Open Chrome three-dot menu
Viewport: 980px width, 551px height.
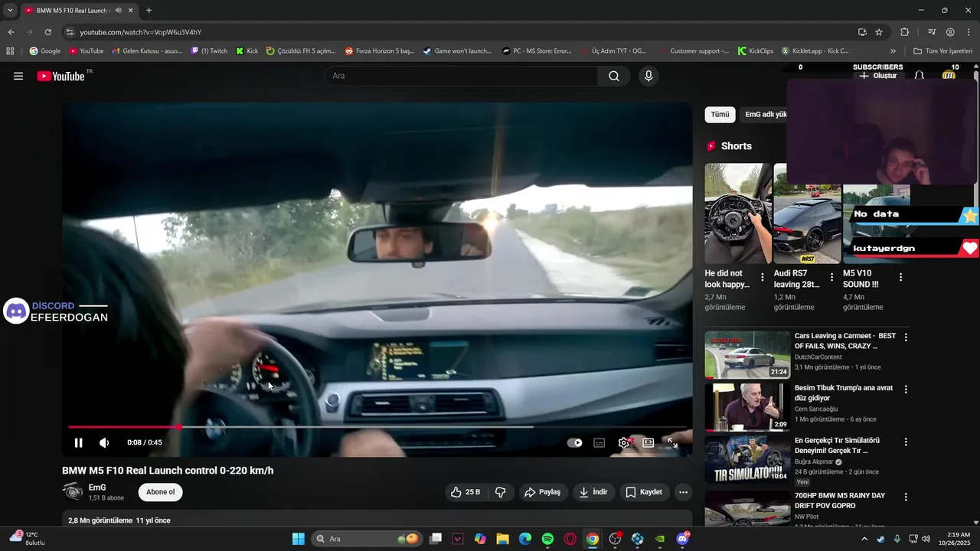[x=969, y=32]
